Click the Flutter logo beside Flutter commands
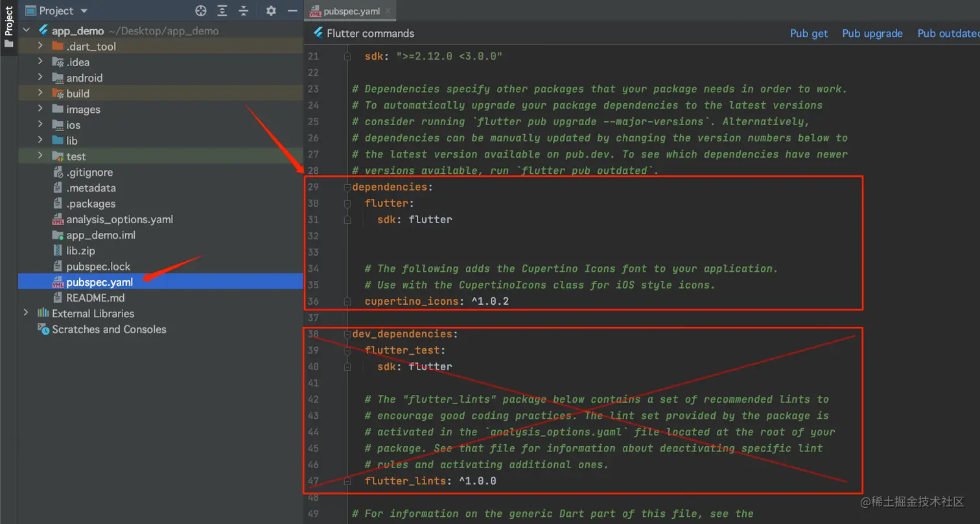This screenshot has height=524, width=980. (x=318, y=33)
